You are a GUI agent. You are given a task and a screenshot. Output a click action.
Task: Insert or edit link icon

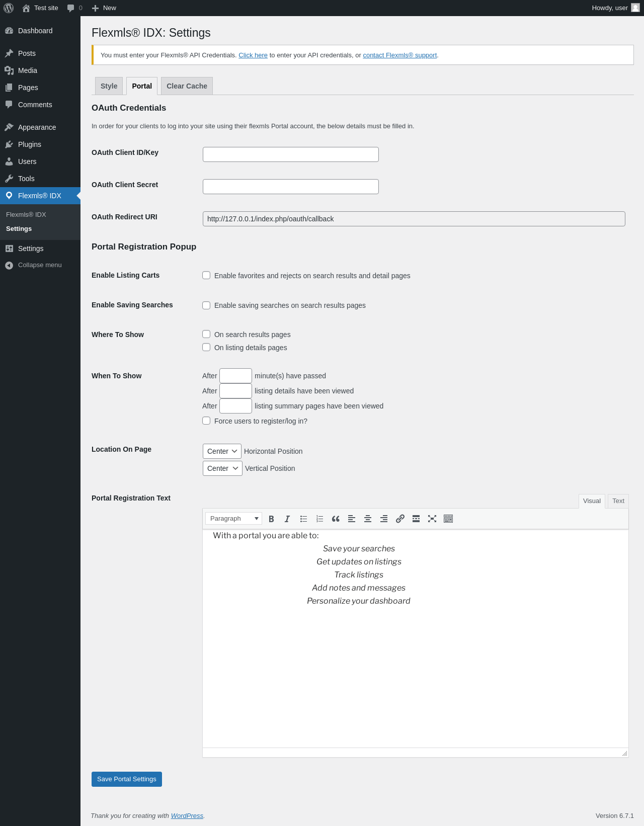(x=400, y=519)
